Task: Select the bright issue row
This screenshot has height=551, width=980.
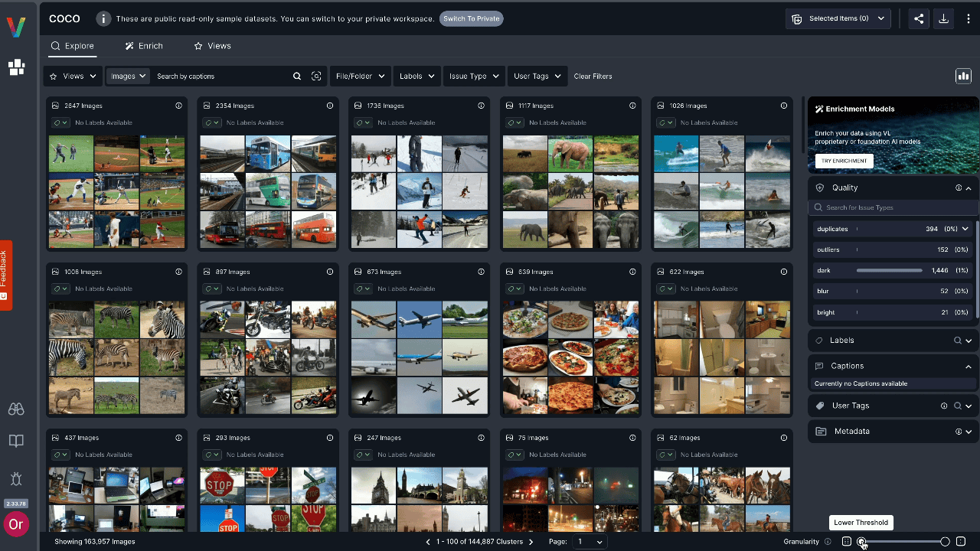Action: (x=893, y=312)
